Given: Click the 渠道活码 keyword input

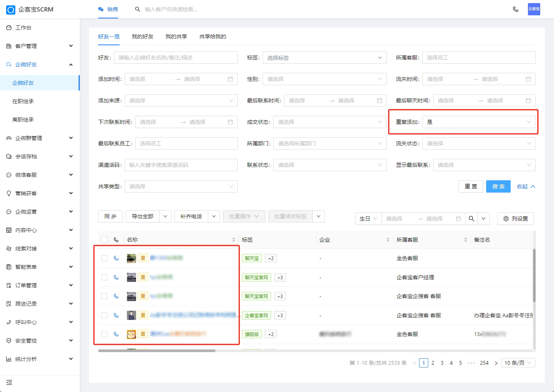Looking at the screenshot, I should pos(181,165).
